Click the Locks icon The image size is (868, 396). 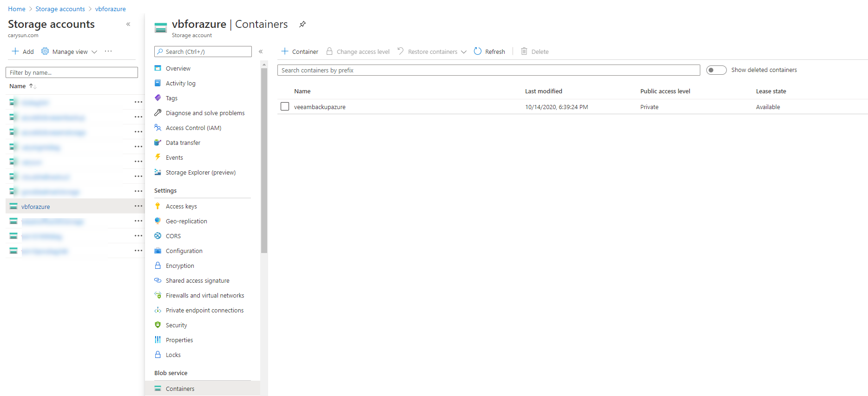click(158, 355)
